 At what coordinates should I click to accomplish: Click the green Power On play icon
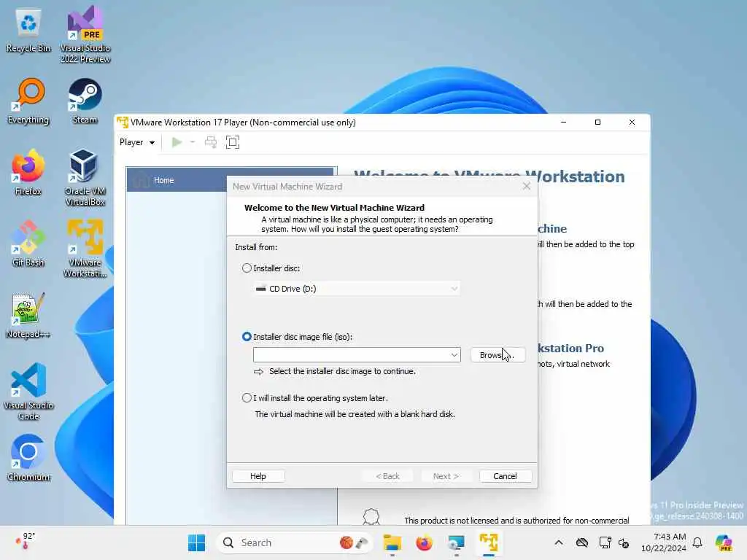177,142
